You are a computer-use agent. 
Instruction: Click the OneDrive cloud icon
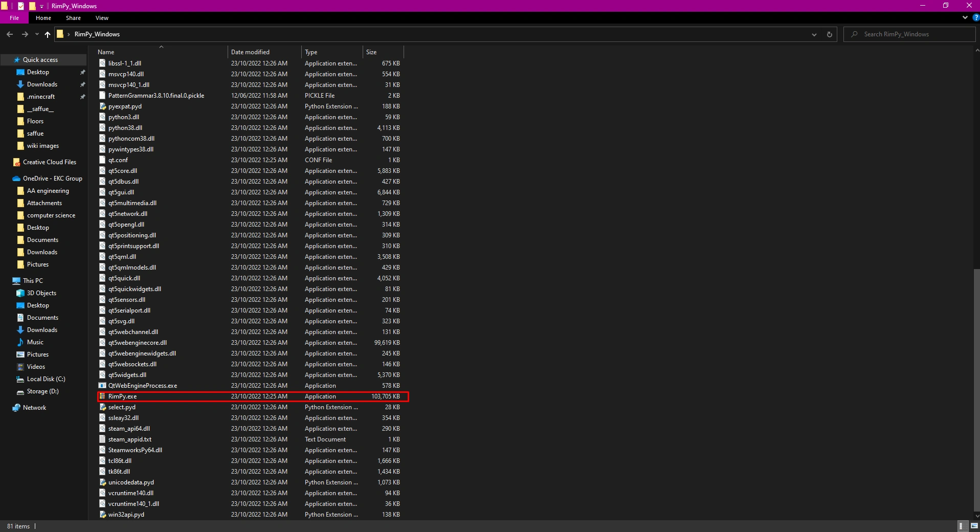[16, 179]
